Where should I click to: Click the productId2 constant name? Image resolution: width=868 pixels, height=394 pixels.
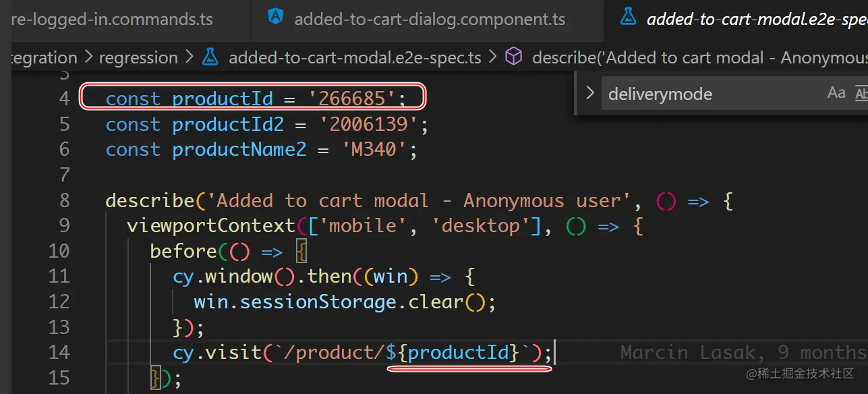tap(229, 125)
